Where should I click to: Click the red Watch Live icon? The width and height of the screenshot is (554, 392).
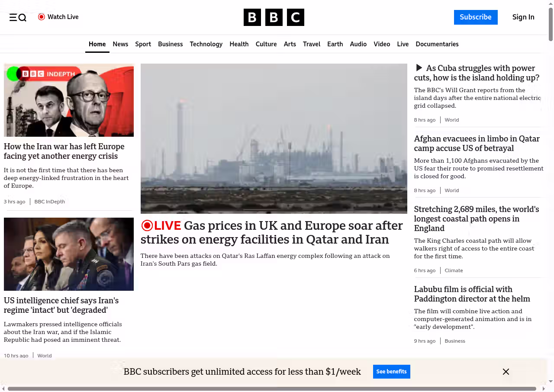click(42, 17)
